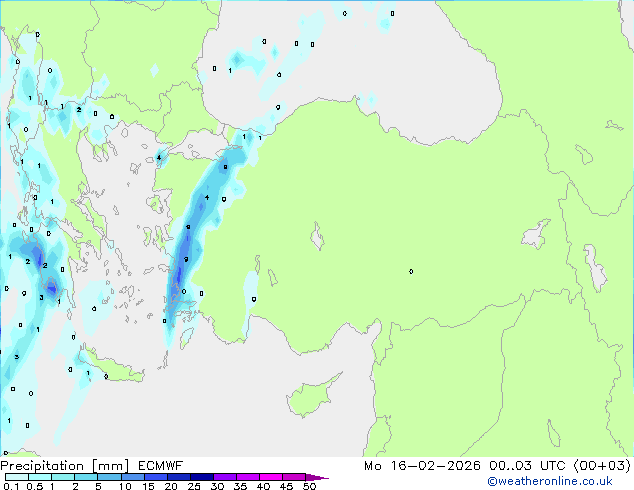
Task: Click the date and time stamp text
Action: click(x=495, y=466)
